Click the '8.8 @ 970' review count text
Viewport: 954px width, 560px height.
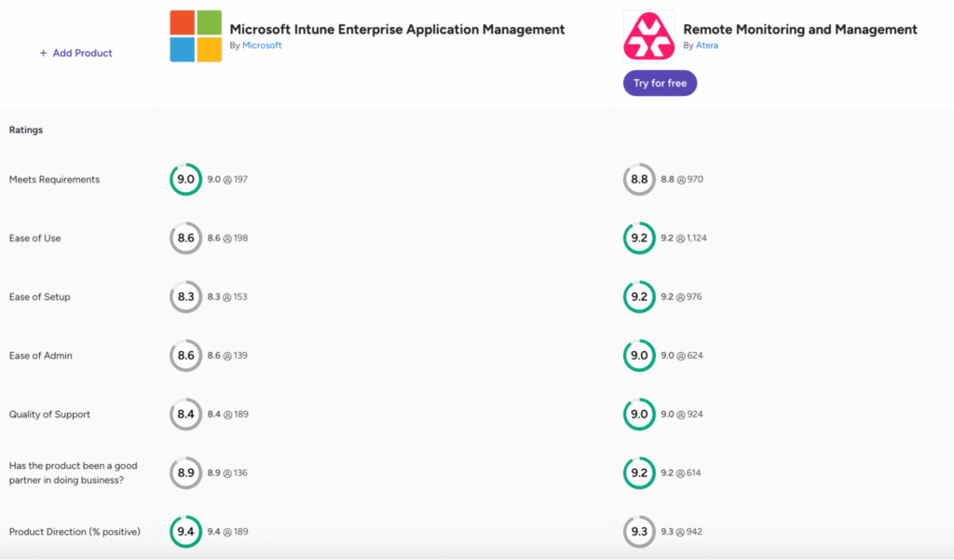coord(682,180)
